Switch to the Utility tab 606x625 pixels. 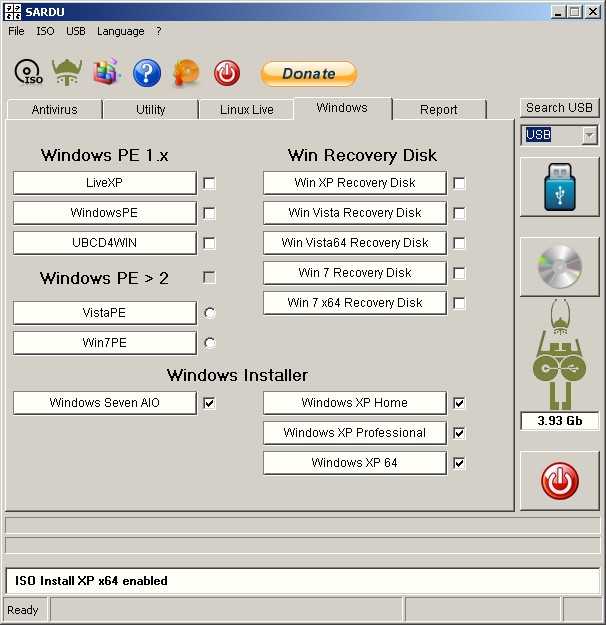(150, 110)
